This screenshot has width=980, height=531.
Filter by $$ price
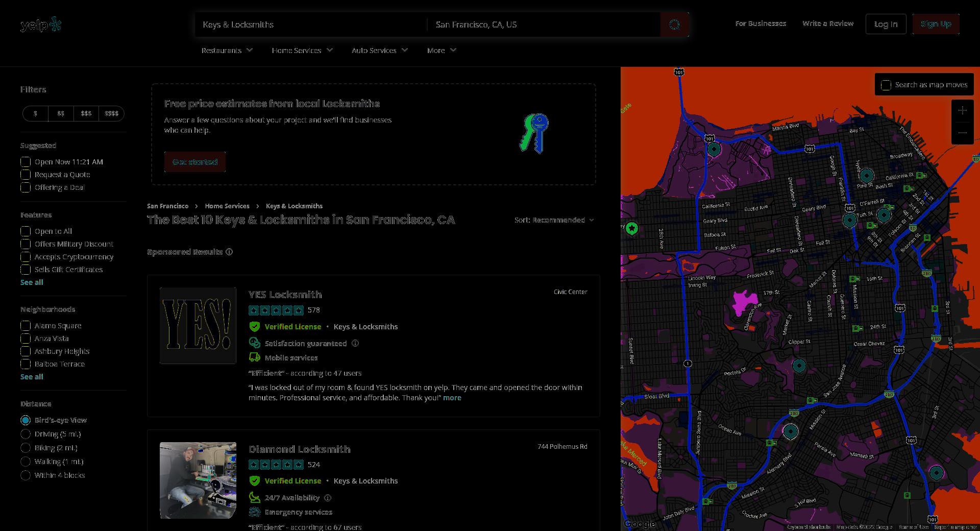61,113
